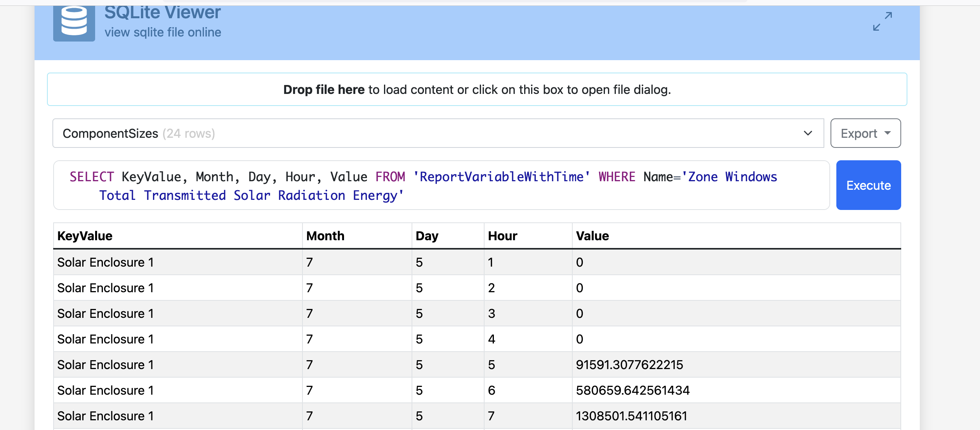Click the Value cell 0 in hour 1 row
Screen dimensions: 980x430
[736, 262]
